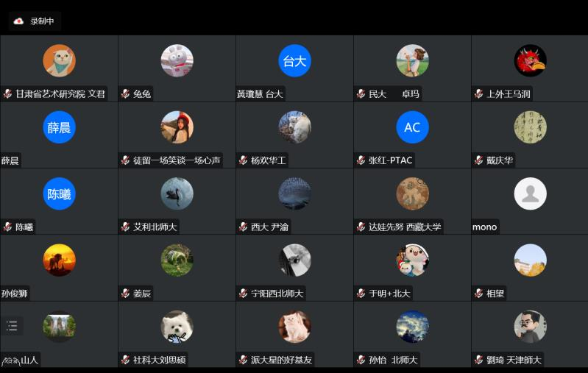Click the muted mic icon beside 社科大刘思硕
Viewport: 588px width, 373px height.
126,360
